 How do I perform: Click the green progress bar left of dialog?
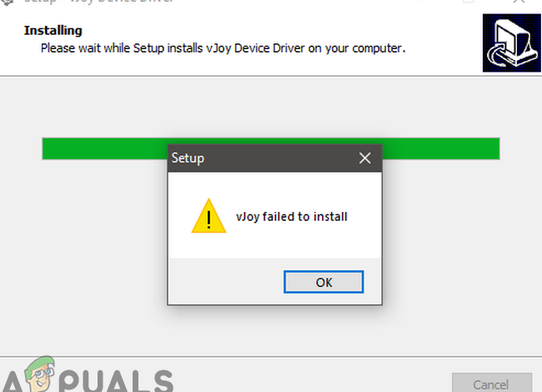(x=105, y=148)
